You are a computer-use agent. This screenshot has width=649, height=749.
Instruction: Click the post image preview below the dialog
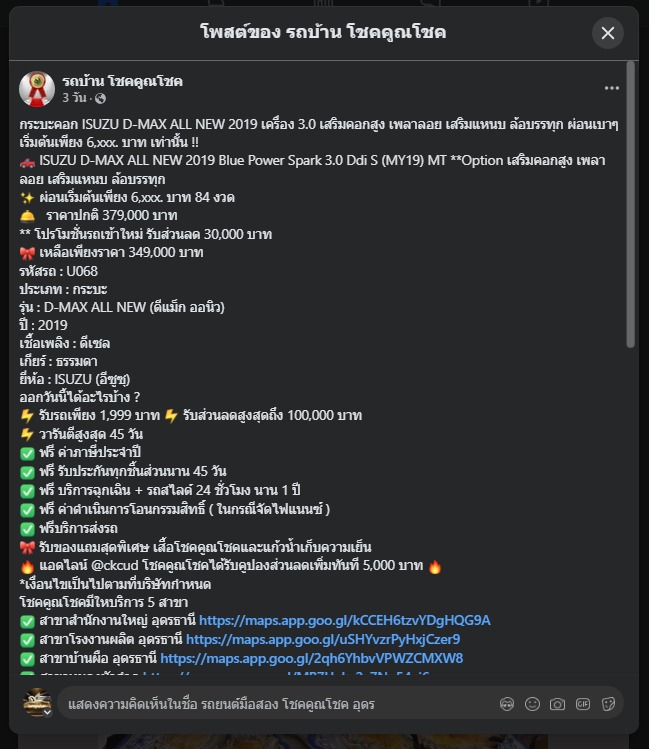point(325,741)
